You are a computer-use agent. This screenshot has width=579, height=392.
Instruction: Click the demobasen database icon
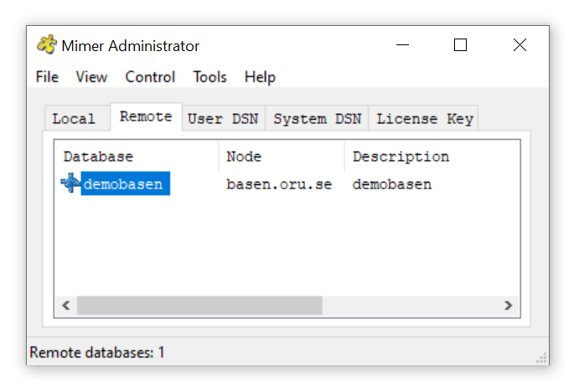click(70, 183)
